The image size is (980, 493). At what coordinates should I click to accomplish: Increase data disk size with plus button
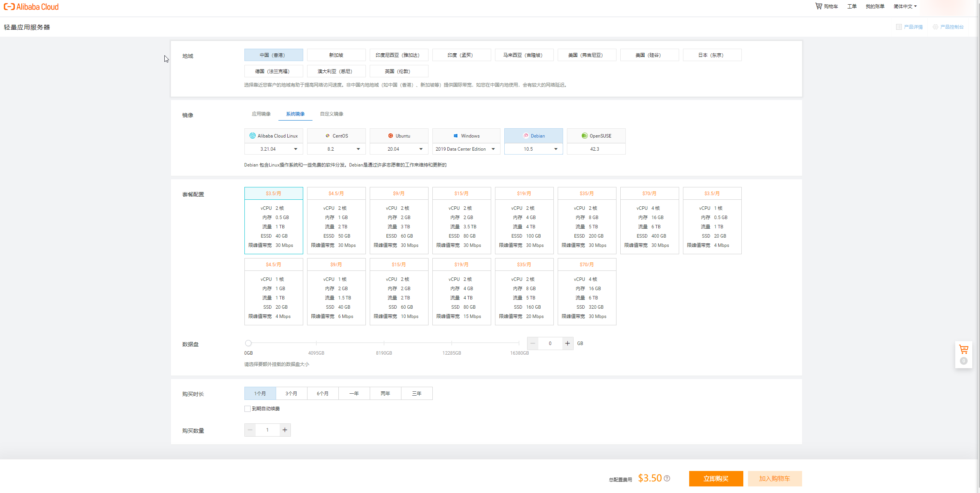coord(567,343)
